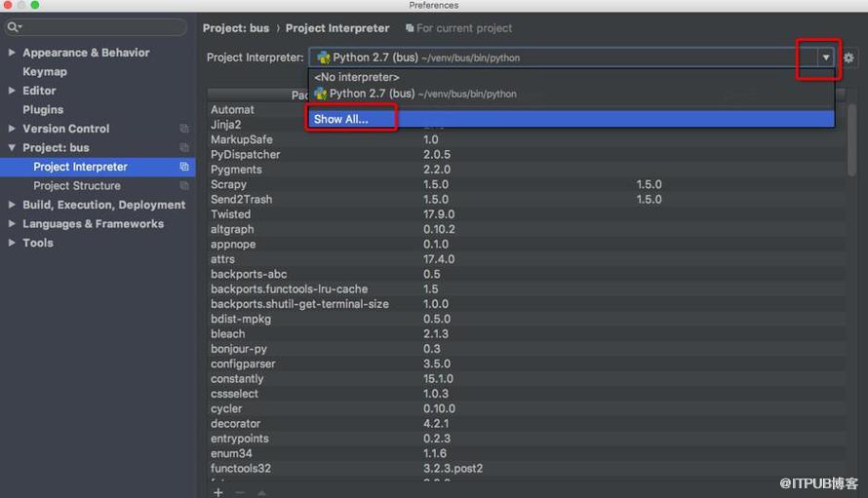The image size is (868, 498).
Task: Select the Send2Trash package row
Action: (526, 199)
